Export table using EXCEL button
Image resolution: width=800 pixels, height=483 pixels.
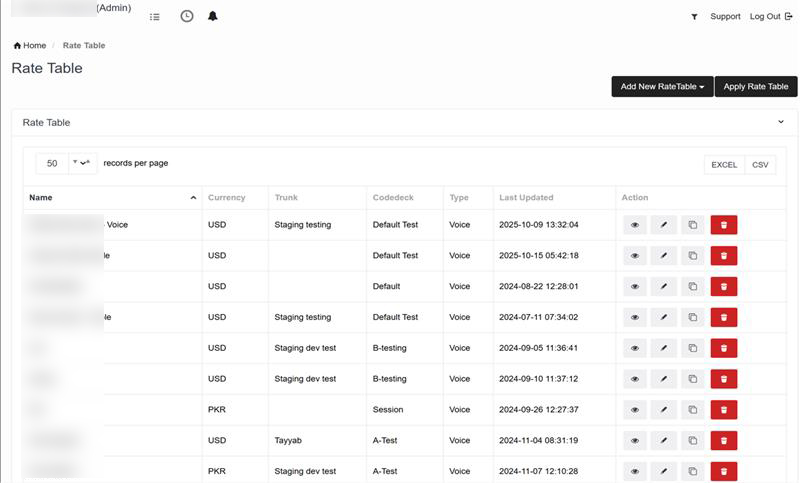pyautogui.click(x=724, y=165)
